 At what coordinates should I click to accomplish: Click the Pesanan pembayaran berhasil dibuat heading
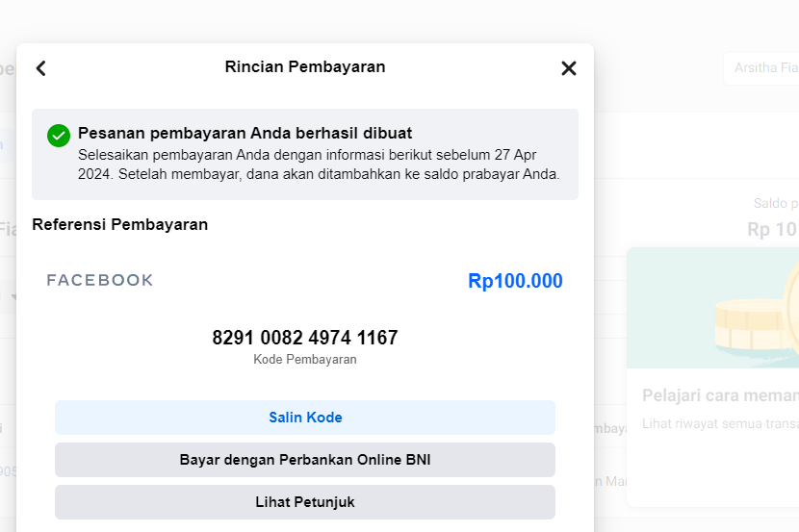click(x=245, y=133)
